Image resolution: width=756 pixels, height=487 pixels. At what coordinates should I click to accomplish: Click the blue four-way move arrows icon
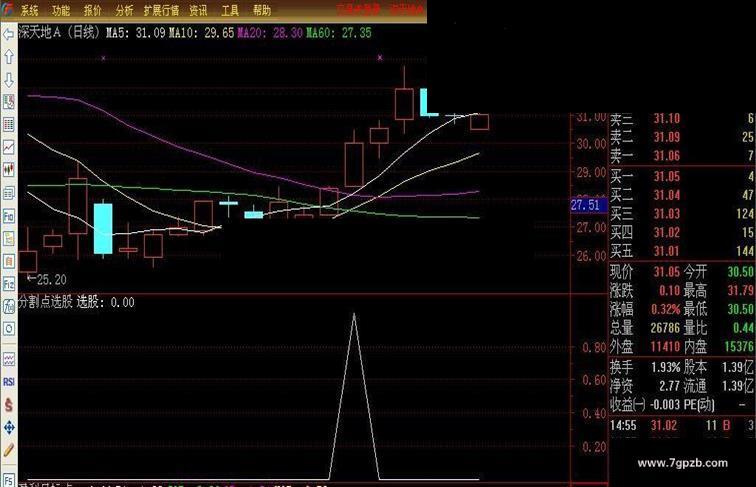(9, 427)
